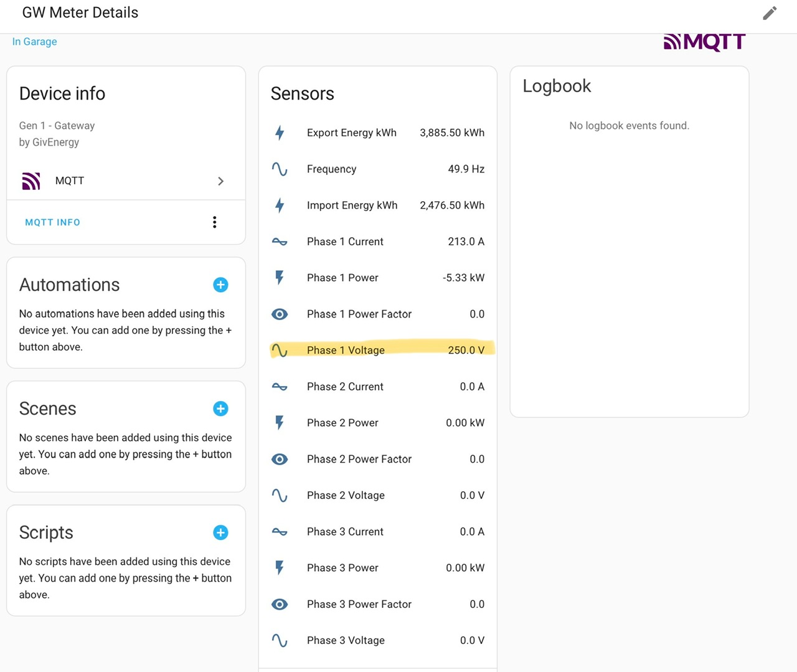This screenshot has height=672, width=797.
Task: Click the -5.33 kW power value
Action: pyautogui.click(x=464, y=278)
